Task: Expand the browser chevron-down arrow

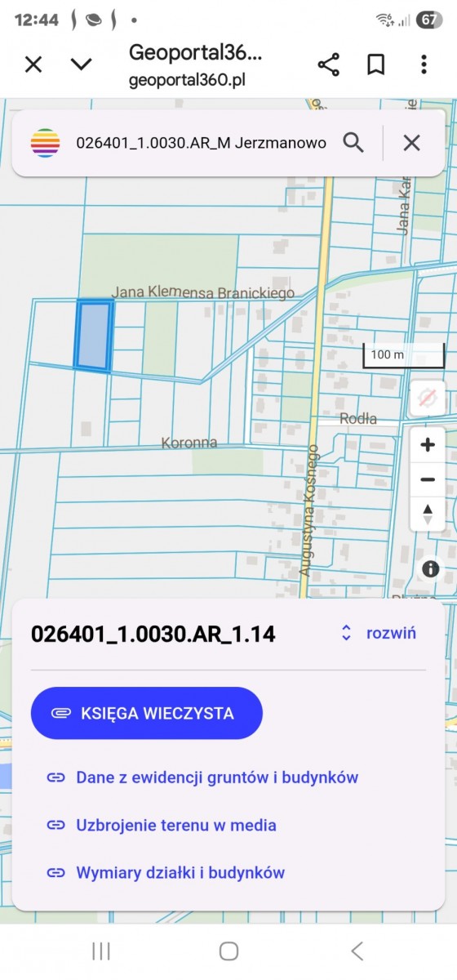Action: coord(81,65)
